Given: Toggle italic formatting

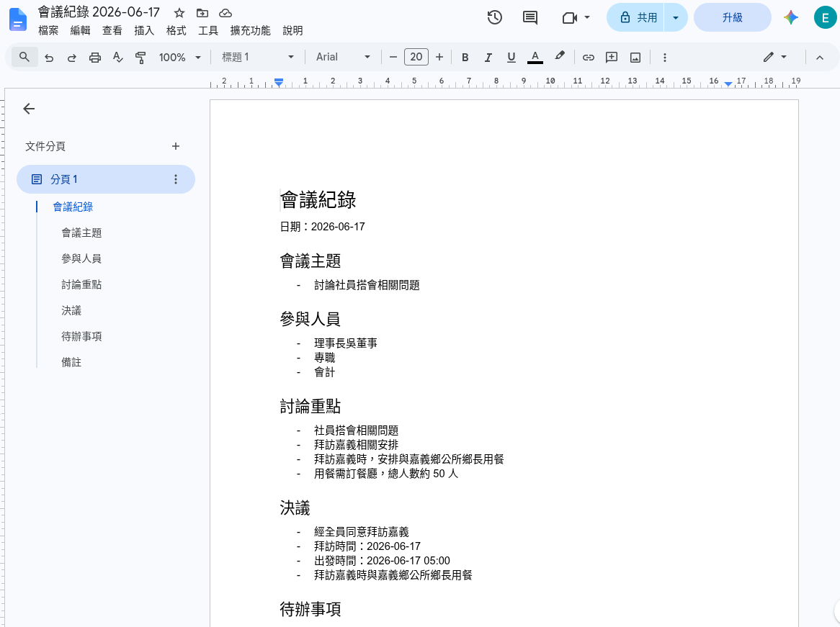Looking at the screenshot, I should coord(488,58).
